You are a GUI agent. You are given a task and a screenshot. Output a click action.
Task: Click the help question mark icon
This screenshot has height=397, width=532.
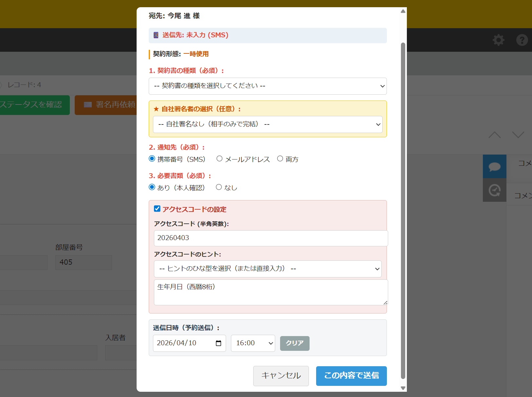coord(522,40)
